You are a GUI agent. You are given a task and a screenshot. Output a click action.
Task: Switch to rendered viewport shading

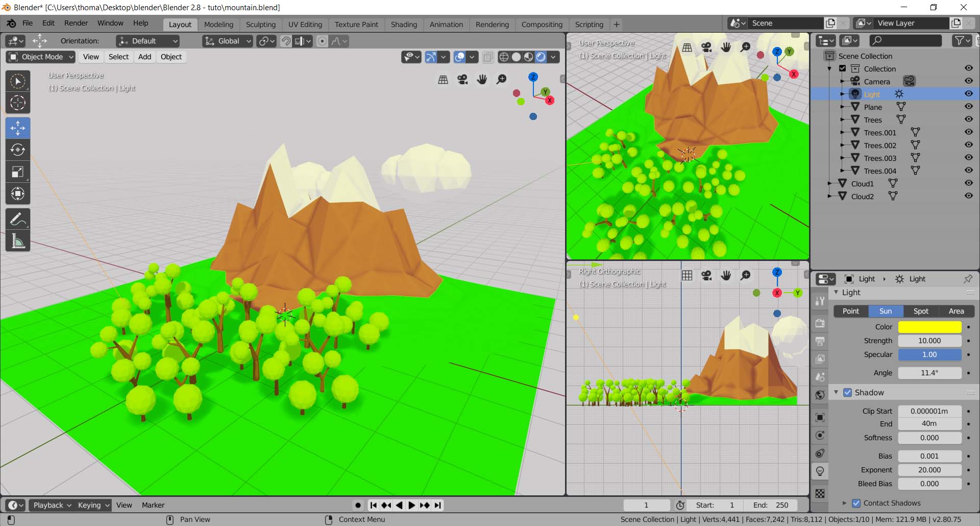[x=541, y=57]
